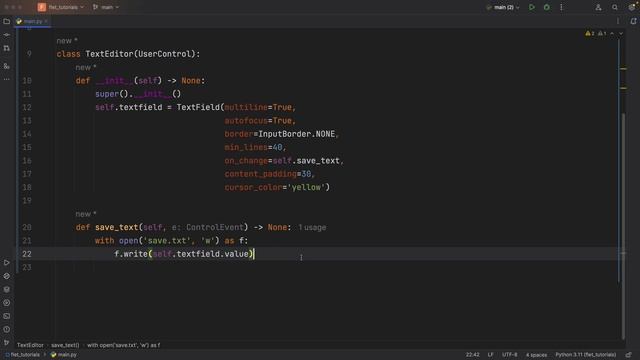Go to line via 22:42 position indicator
This screenshot has height=360, width=640.
[x=473, y=355]
